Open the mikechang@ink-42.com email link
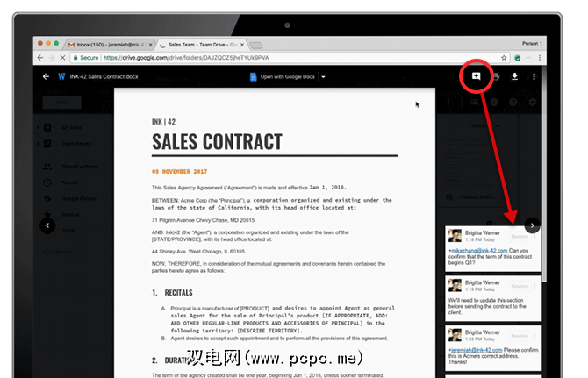588x378 pixels. tap(479, 250)
